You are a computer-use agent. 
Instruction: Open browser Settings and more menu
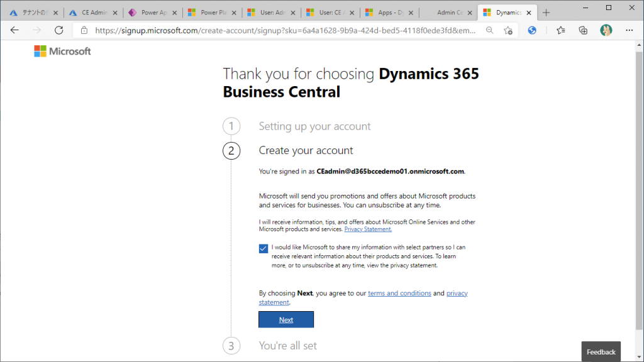pyautogui.click(x=629, y=30)
